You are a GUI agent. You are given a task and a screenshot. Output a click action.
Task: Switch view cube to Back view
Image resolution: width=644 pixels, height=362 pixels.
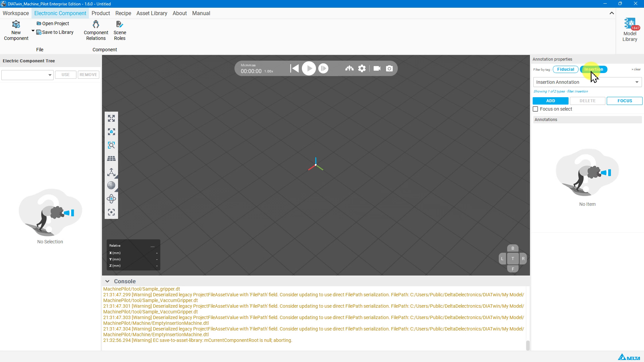[x=513, y=248]
